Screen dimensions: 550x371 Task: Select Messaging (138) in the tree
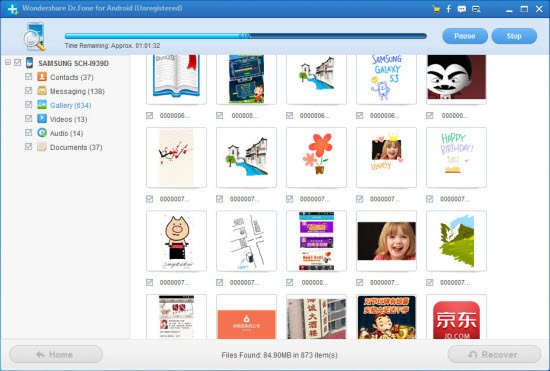click(77, 91)
